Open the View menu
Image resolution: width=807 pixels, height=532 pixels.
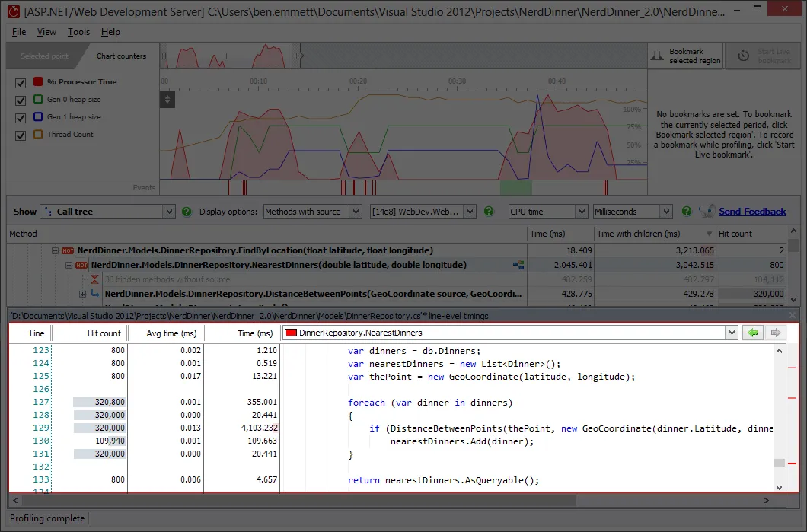pos(46,32)
